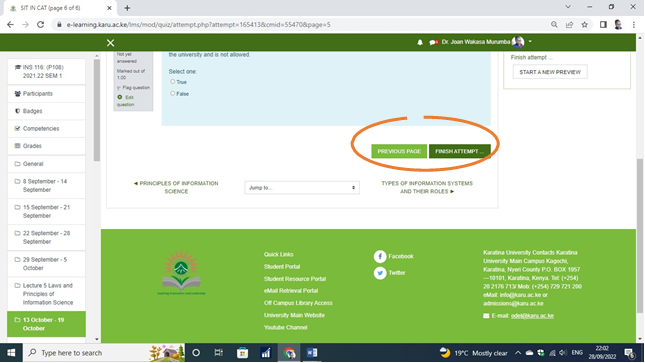Go to Types of Information Systems activity
645x363 pixels.
pyautogui.click(x=427, y=187)
